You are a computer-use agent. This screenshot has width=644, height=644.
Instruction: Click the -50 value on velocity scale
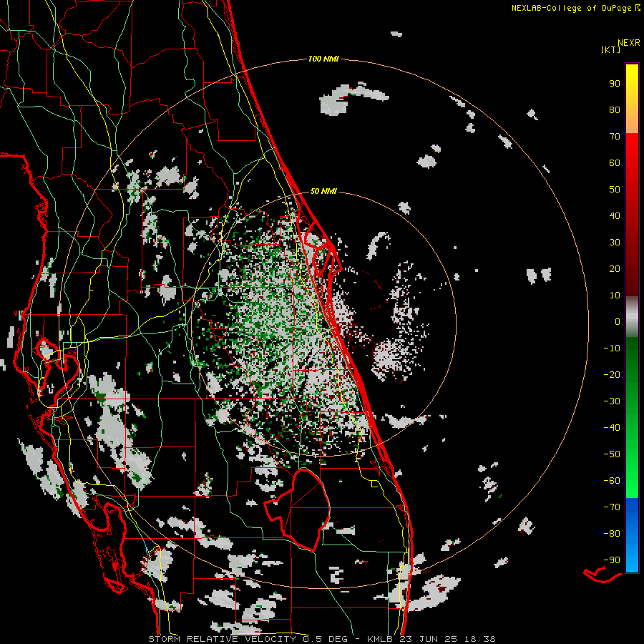(612, 454)
